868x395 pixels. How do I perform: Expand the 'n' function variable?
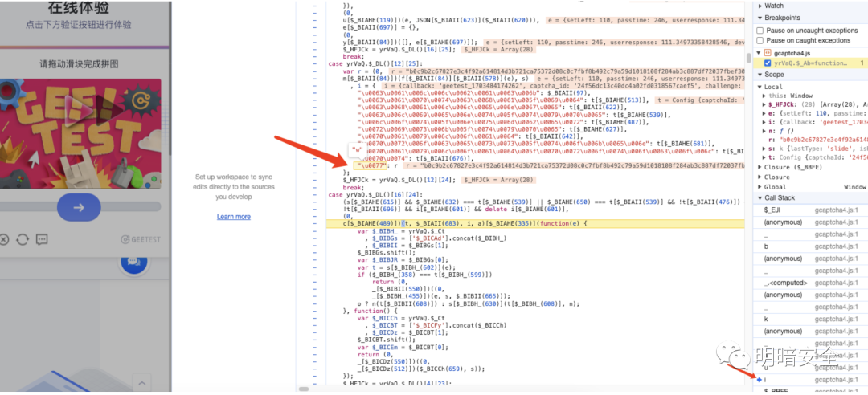tap(764, 131)
